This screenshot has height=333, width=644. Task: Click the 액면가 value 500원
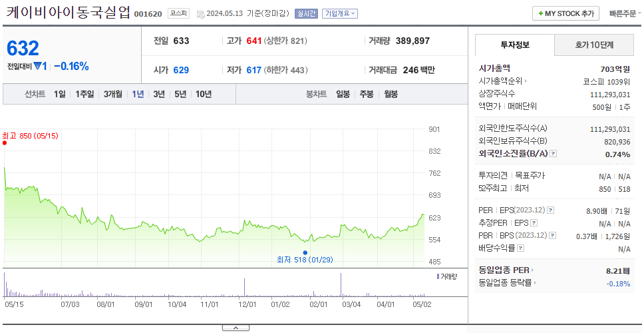(x=602, y=107)
